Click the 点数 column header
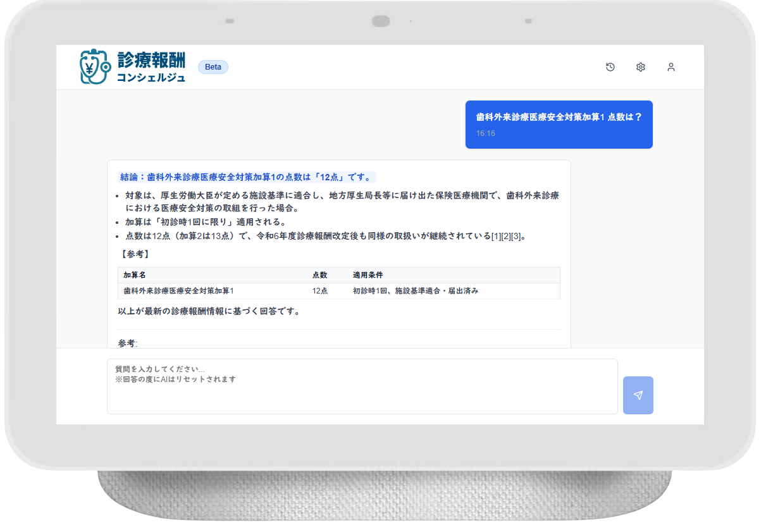Image resolution: width=766 pixels, height=532 pixels. tap(319, 275)
